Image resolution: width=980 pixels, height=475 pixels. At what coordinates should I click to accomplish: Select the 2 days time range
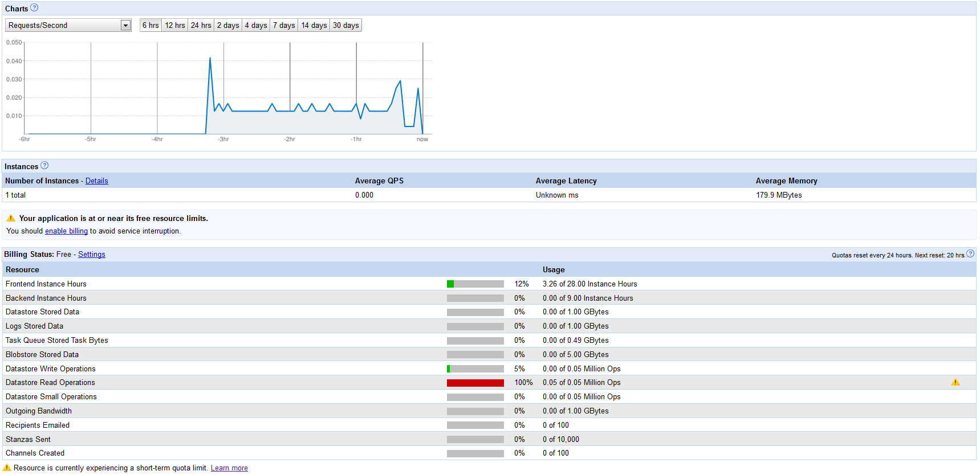(228, 25)
